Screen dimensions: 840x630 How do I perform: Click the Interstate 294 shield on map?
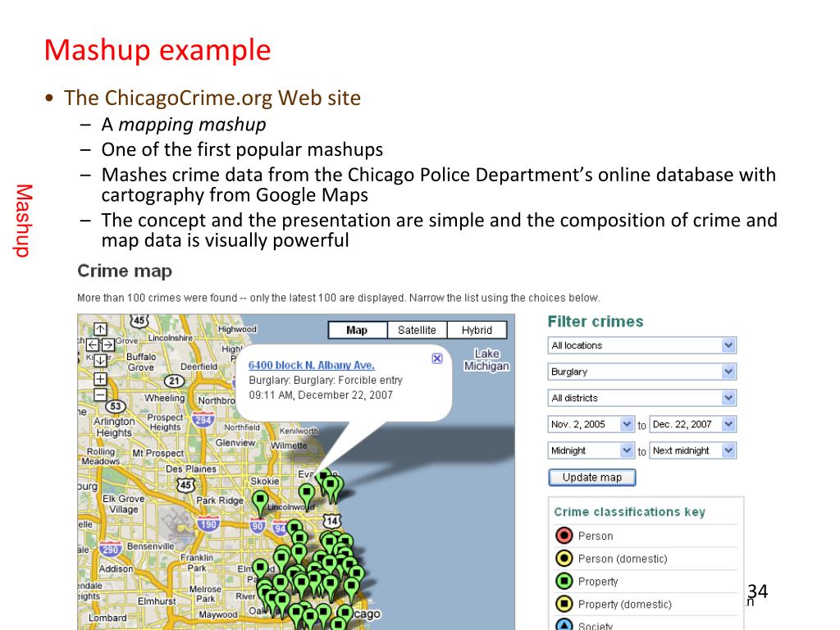tap(203, 420)
